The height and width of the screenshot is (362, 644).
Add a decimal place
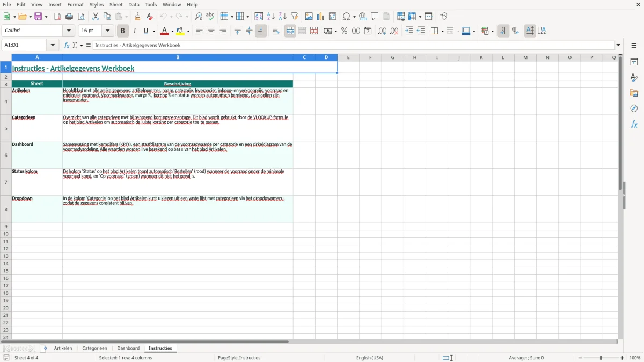click(x=382, y=31)
